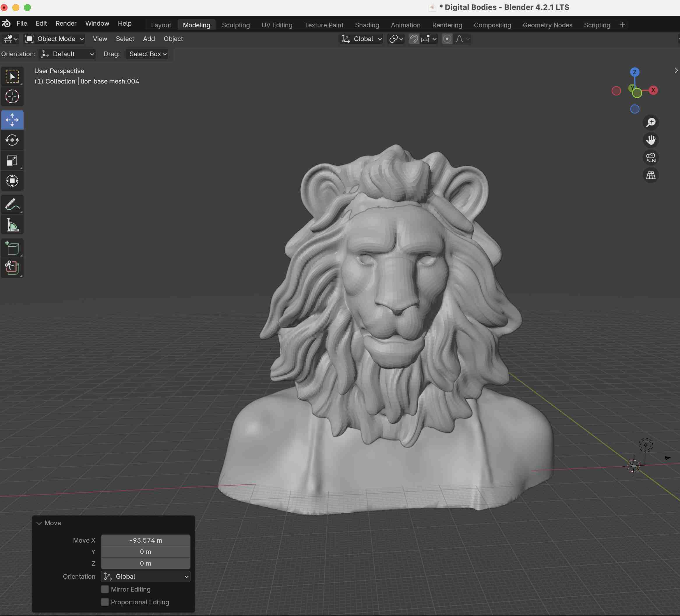This screenshot has height=616, width=680.
Task: Select the Select Box tool
Action: [x=12, y=77]
